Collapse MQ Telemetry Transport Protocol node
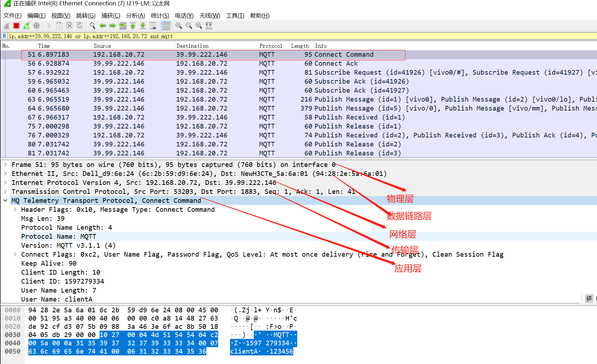 pos(5,200)
